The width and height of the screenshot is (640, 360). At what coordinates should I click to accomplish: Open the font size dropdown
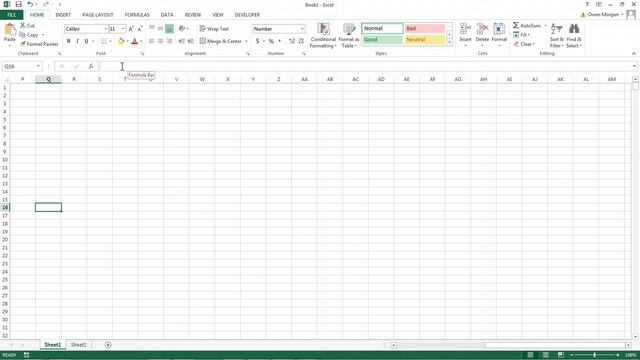click(123, 29)
